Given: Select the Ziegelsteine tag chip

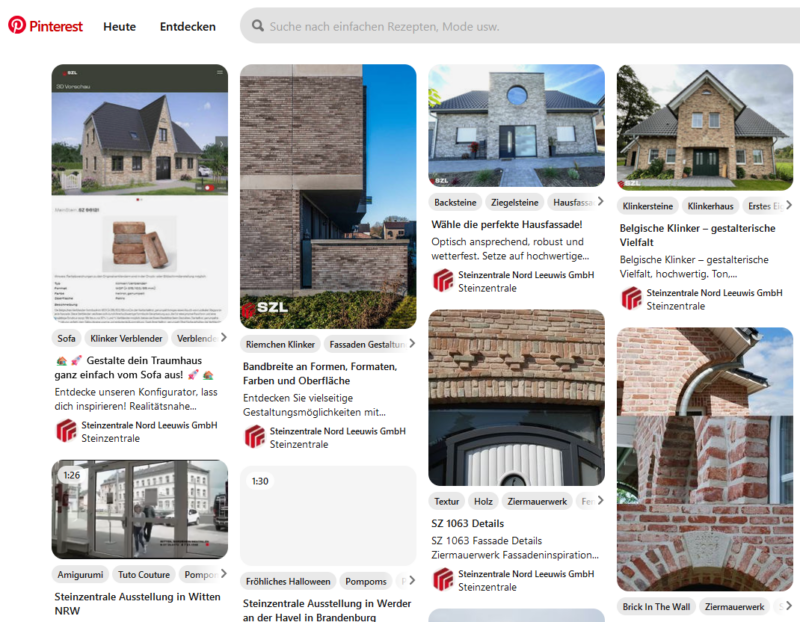Looking at the screenshot, I should [x=514, y=203].
